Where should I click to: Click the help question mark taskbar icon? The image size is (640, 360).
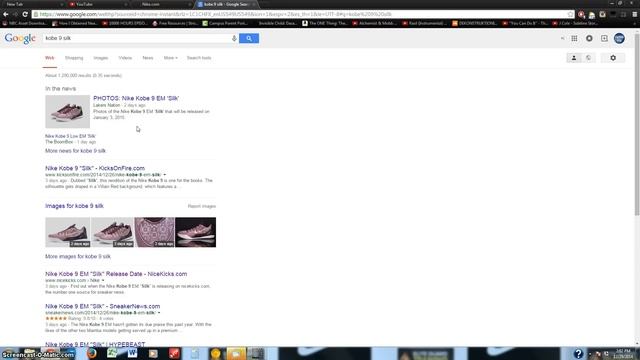pos(578,353)
